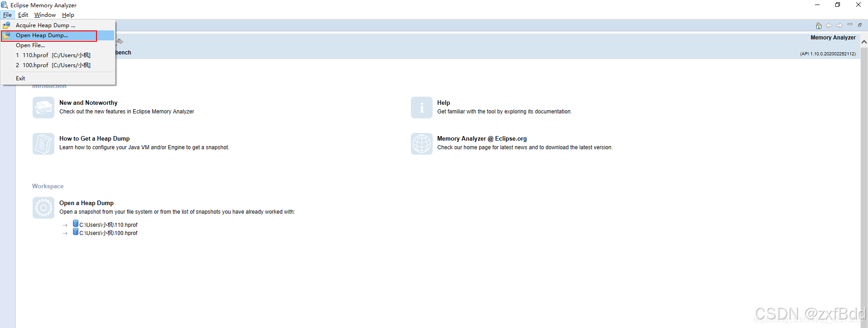Click the Memory Analyzer header title

pos(833,38)
